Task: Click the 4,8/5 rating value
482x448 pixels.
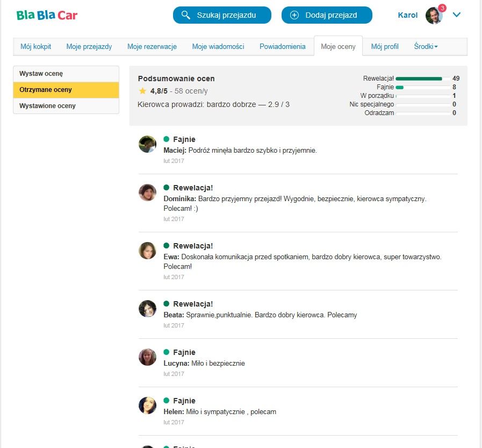Action: (x=159, y=91)
